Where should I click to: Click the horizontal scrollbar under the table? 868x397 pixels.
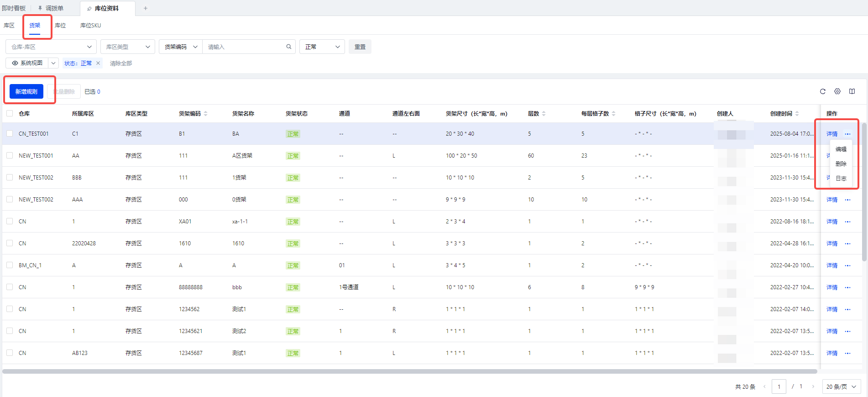click(409, 371)
